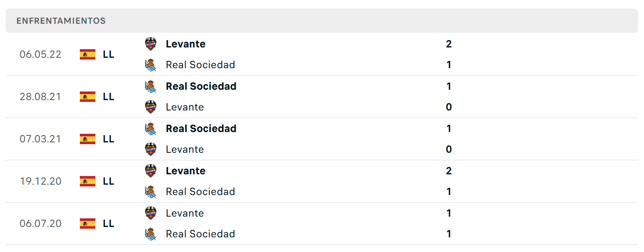Open the match dated 06.05.22
This screenshot has height=252, width=644.
click(x=322, y=54)
